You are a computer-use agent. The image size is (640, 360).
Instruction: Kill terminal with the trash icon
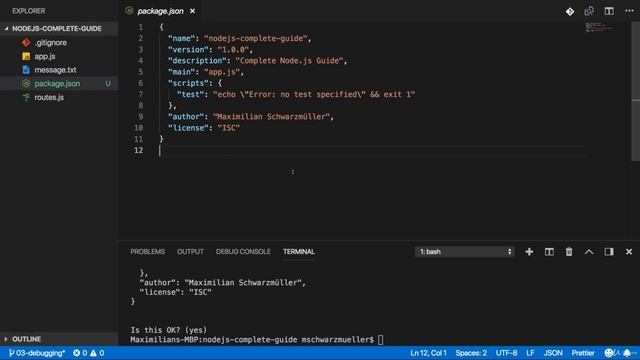tap(569, 252)
